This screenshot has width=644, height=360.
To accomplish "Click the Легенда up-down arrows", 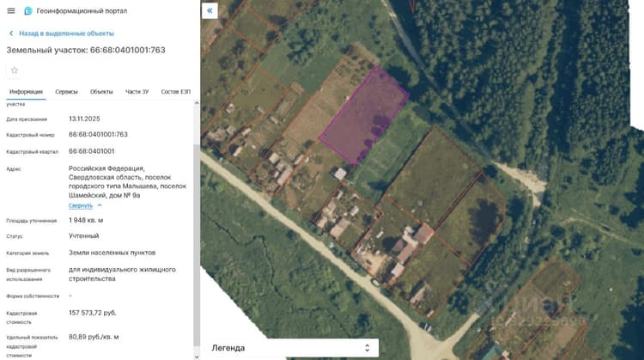I will coord(368,348).
